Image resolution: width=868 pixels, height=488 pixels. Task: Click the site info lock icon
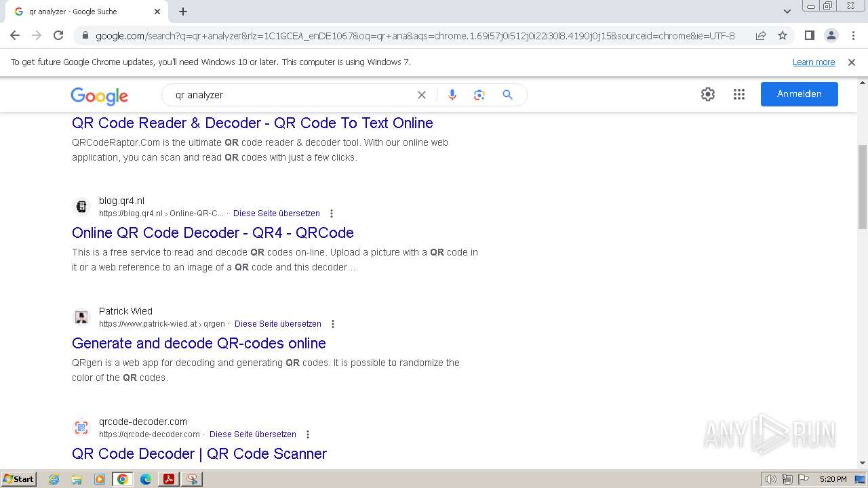(x=85, y=35)
